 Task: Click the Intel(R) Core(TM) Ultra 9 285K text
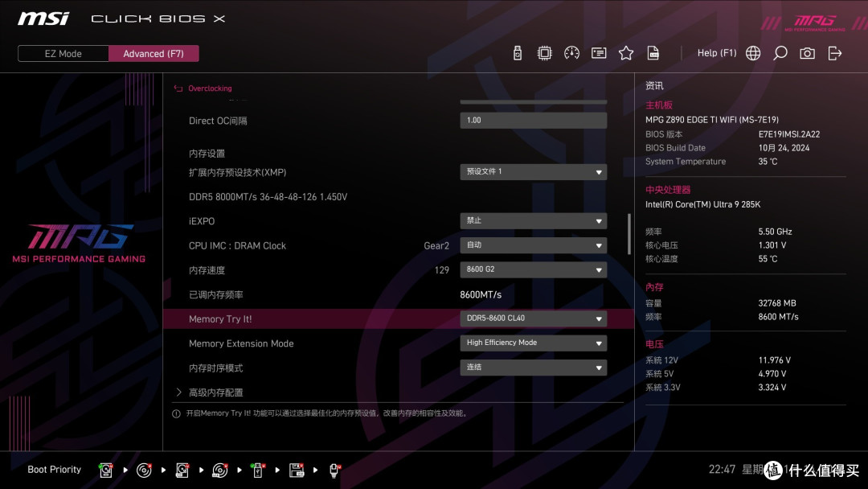pyautogui.click(x=703, y=204)
